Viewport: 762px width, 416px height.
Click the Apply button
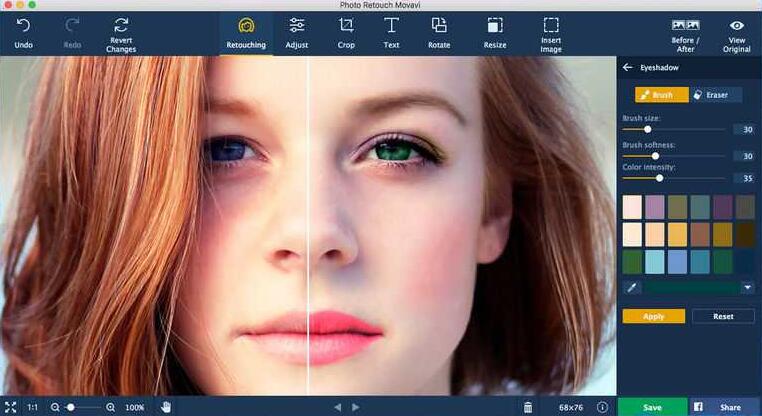[x=654, y=316]
